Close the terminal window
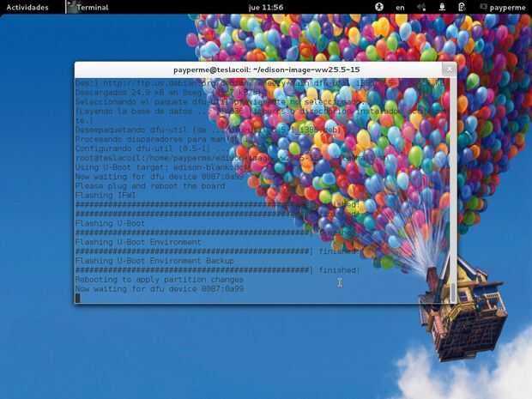Screen dimensions: 532x399 [x=449, y=70]
